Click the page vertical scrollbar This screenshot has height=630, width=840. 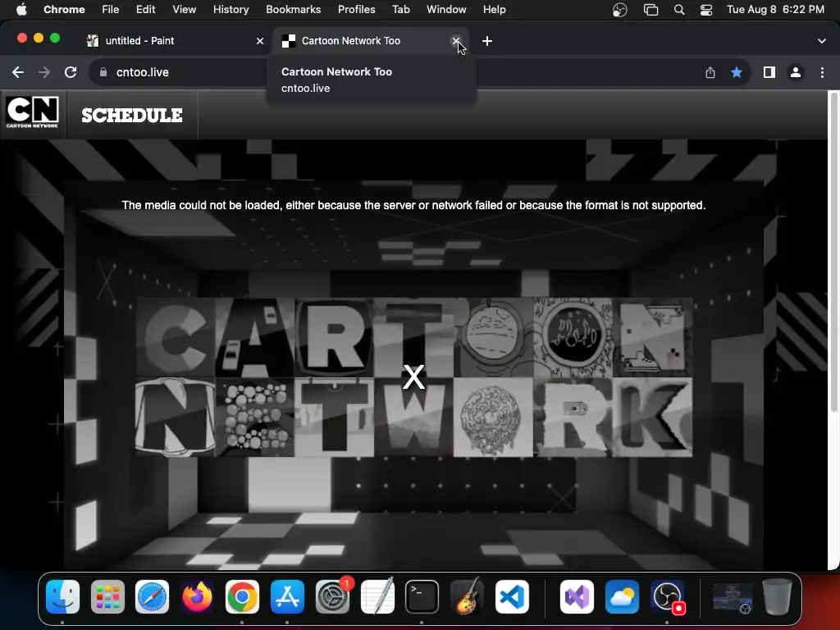(x=833, y=252)
